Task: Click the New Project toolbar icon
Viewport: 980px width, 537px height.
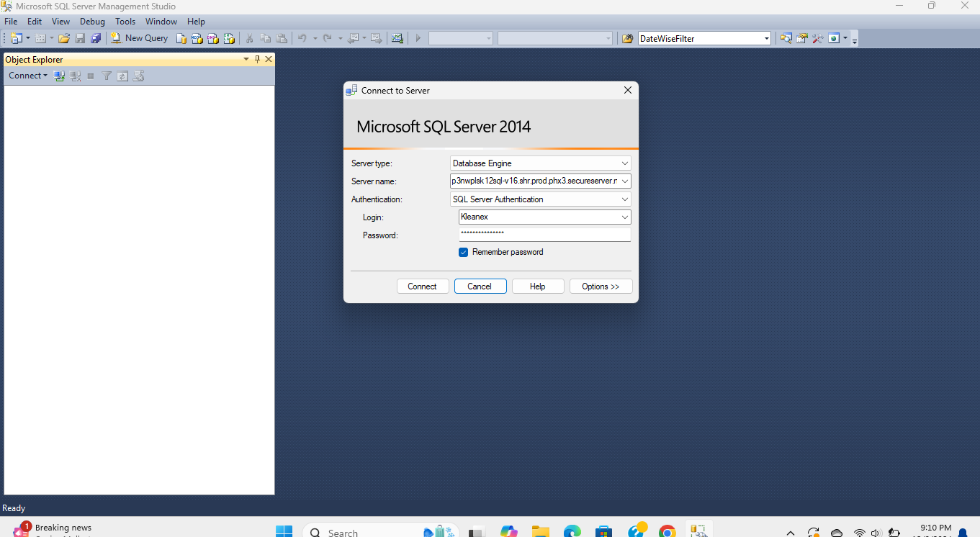Action: (x=17, y=38)
